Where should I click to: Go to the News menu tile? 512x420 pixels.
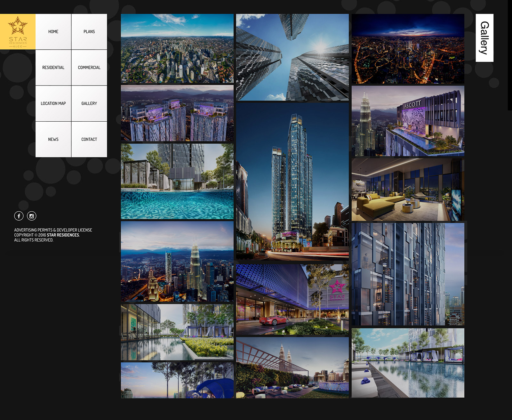[53, 139]
